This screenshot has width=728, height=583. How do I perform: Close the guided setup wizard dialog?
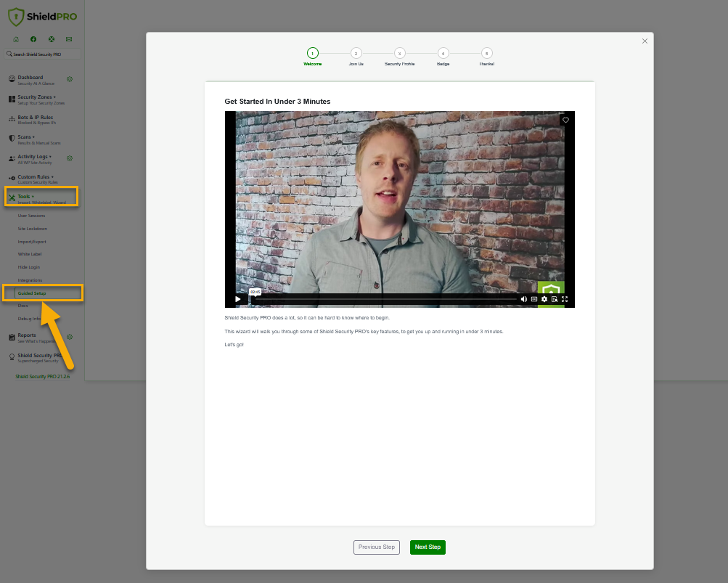[645, 41]
